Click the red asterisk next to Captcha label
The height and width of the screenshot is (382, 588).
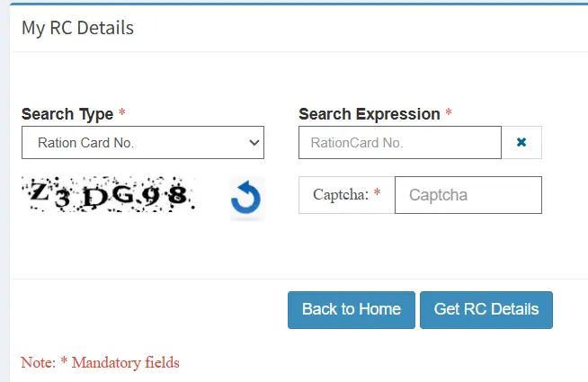click(x=378, y=195)
